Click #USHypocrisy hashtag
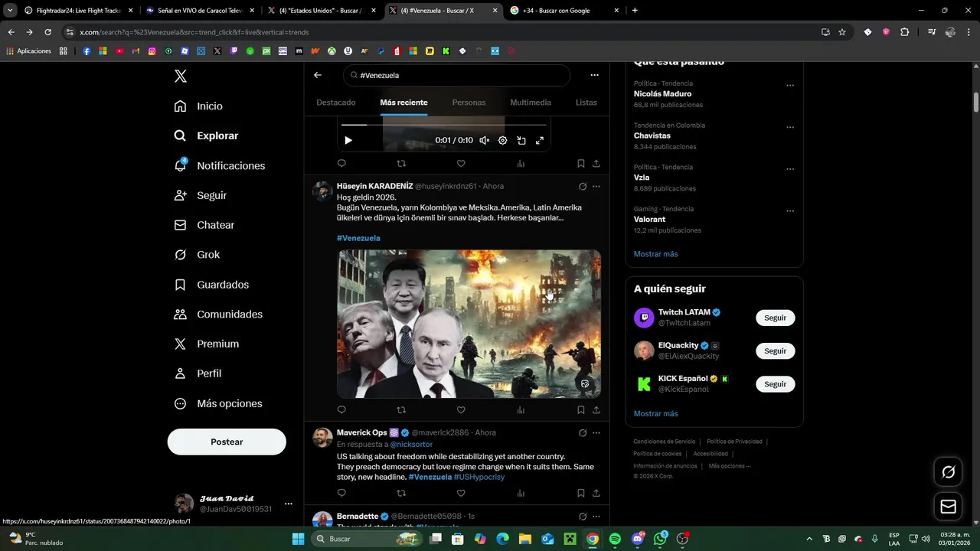The height and width of the screenshot is (551, 980). coord(479,477)
